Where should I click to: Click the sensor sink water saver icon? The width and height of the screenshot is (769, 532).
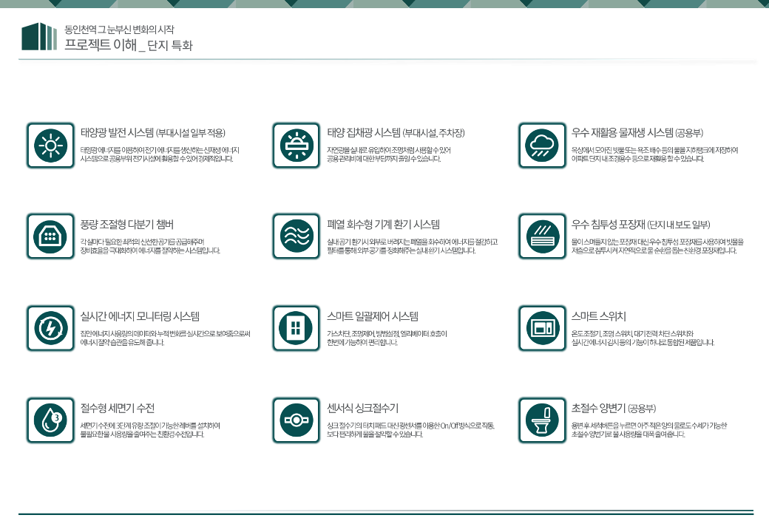tap(296, 420)
